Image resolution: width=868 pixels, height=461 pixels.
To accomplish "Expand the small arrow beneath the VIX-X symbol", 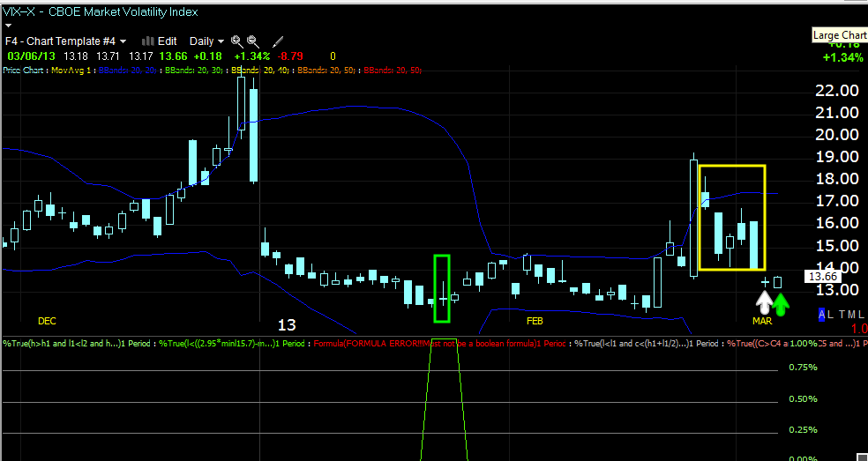I will [8, 26].
